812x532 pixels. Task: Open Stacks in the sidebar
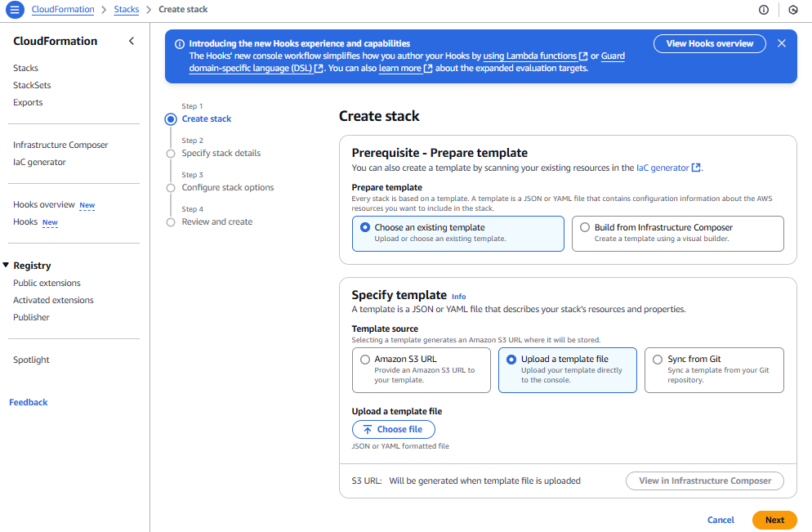click(25, 68)
